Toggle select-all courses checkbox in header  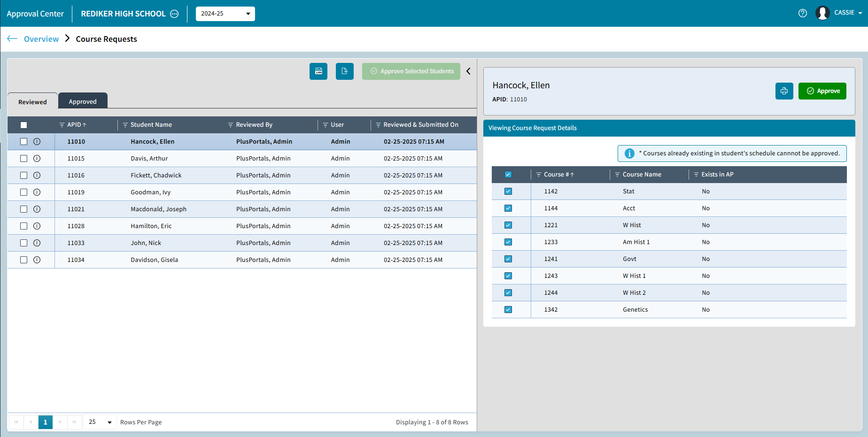tap(508, 175)
